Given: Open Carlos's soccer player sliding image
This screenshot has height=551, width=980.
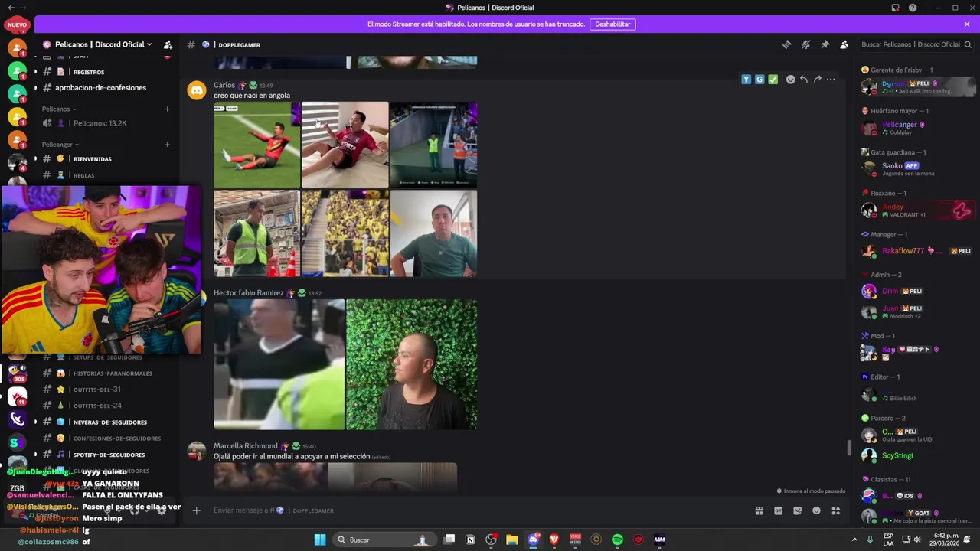Looking at the screenshot, I should [x=256, y=145].
